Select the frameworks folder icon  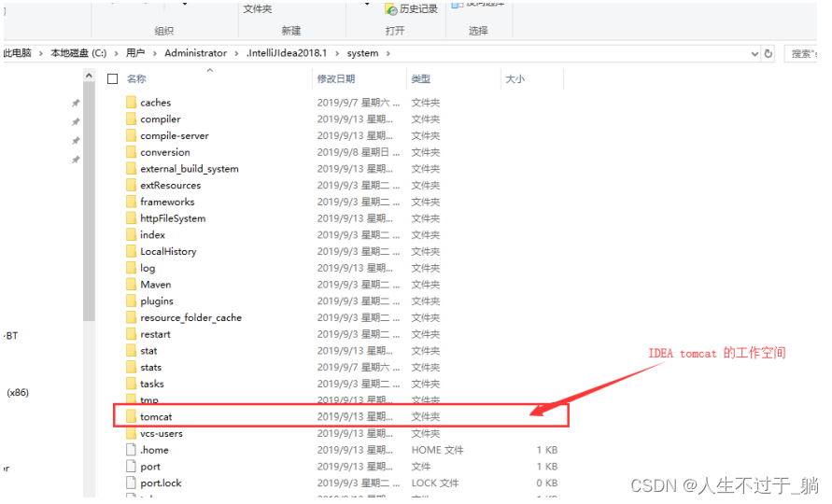coord(131,202)
